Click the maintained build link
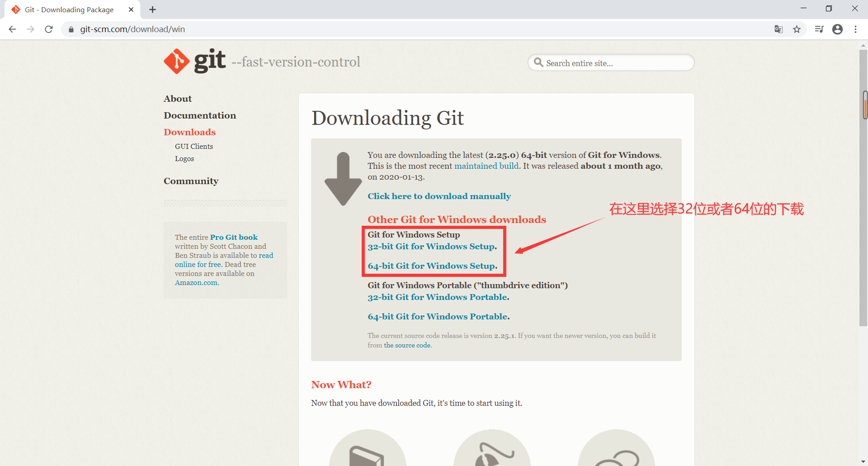 click(x=486, y=166)
